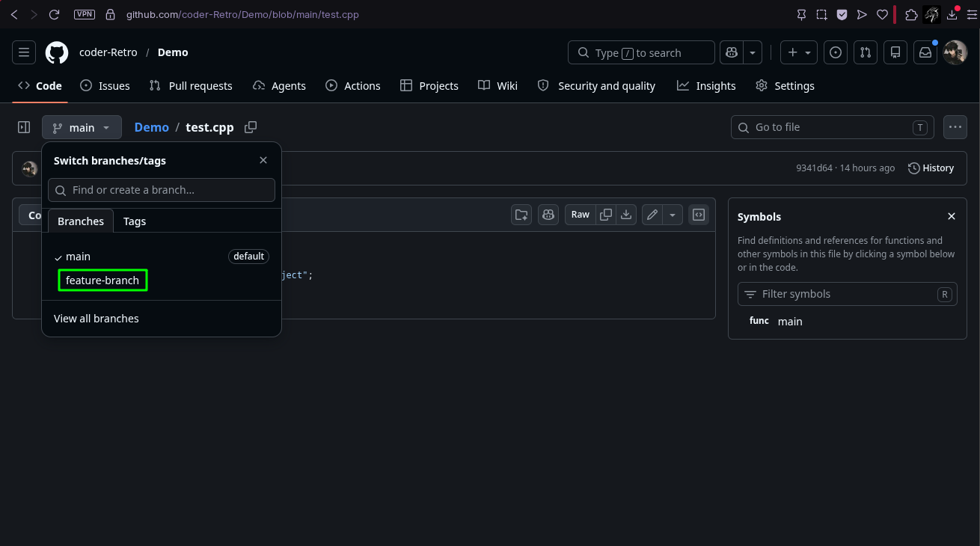
Task: Expand the create new plus dropdown
Action: (x=799, y=52)
